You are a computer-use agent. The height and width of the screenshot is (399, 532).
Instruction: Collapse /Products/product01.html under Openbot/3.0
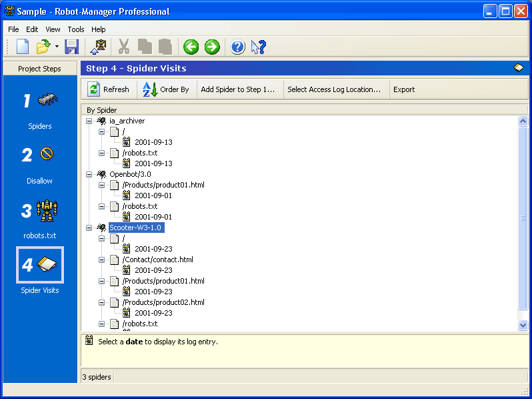(x=101, y=185)
